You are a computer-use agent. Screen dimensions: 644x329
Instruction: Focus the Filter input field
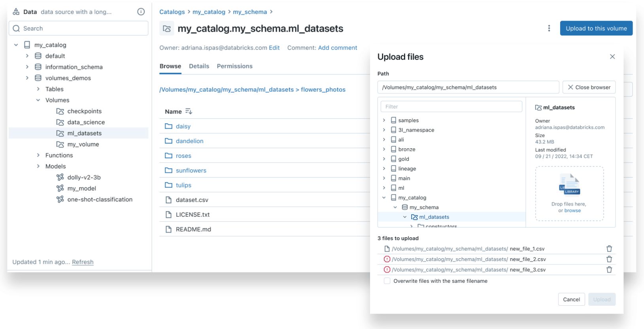pyautogui.click(x=451, y=107)
